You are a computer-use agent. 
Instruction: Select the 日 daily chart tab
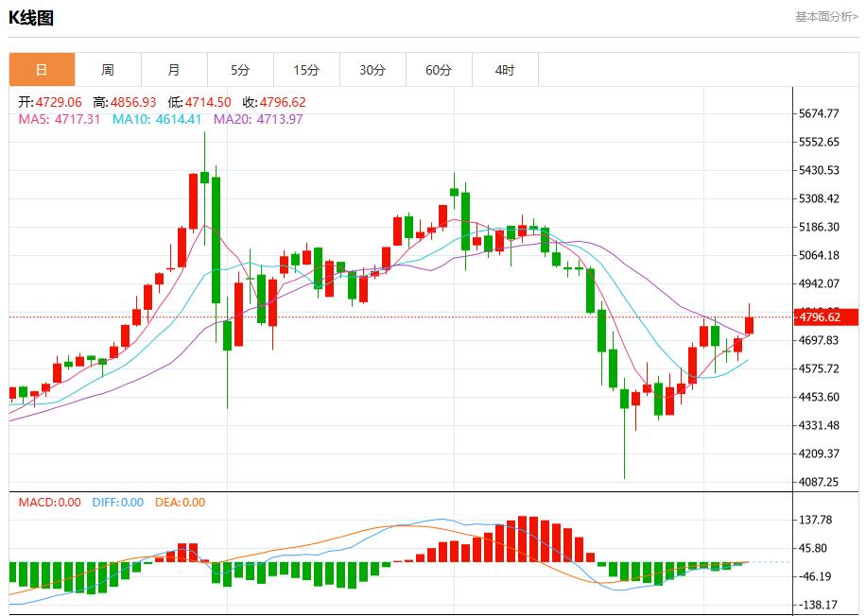(x=42, y=70)
